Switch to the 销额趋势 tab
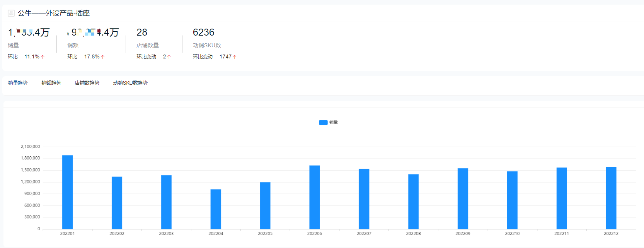644x248 pixels. click(x=51, y=83)
